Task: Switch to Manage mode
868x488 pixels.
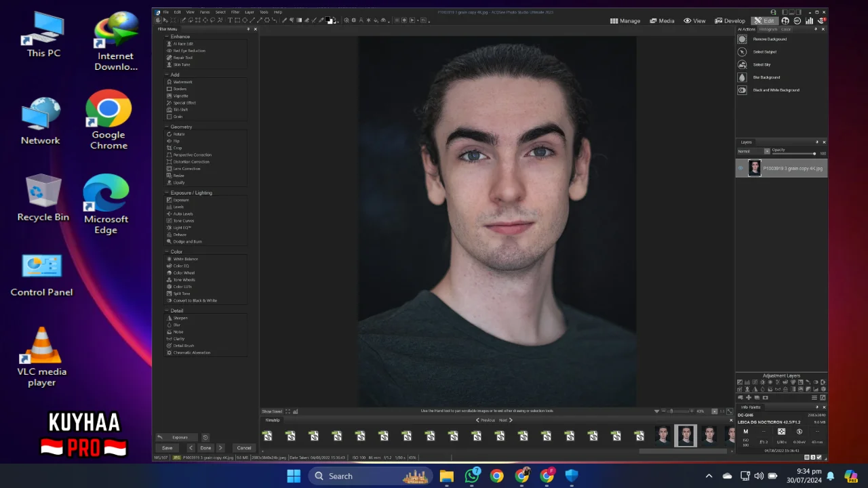Action: coord(625,21)
